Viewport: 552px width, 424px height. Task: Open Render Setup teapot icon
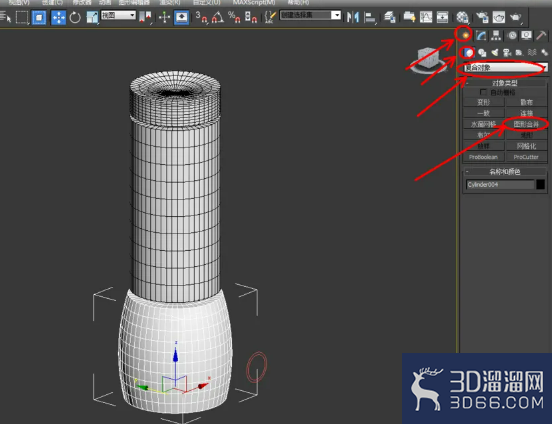[x=482, y=17]
